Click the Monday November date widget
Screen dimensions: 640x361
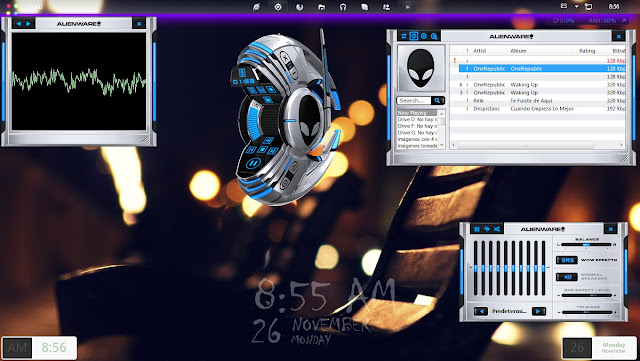coord(600,348)
